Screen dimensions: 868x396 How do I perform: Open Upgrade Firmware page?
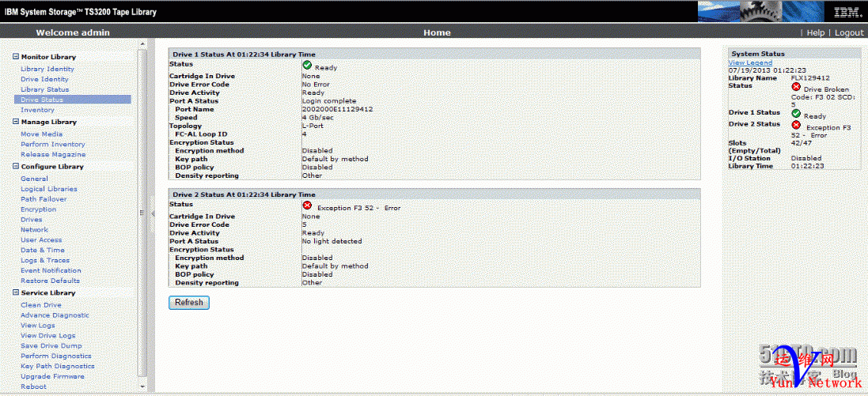pos(52,376)
